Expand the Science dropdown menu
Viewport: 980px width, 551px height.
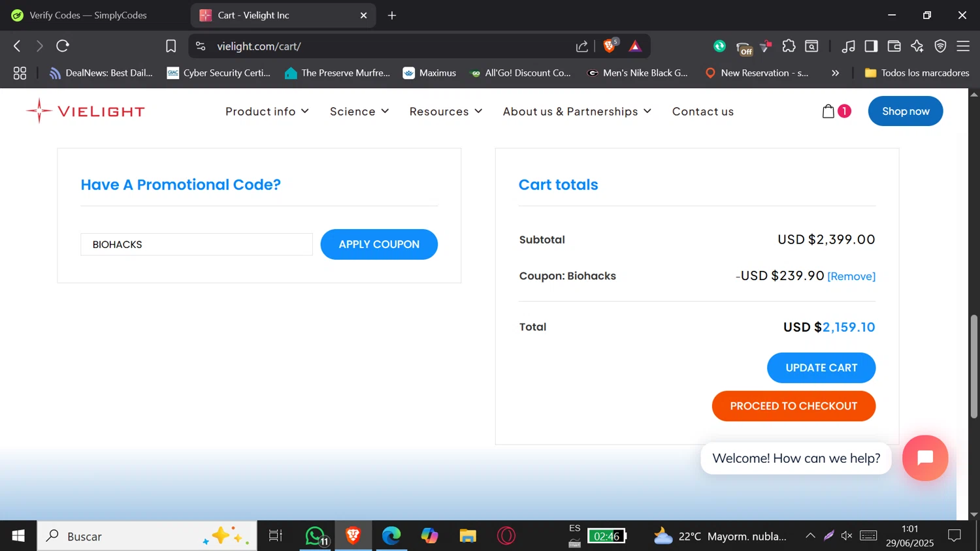point(359,111)
